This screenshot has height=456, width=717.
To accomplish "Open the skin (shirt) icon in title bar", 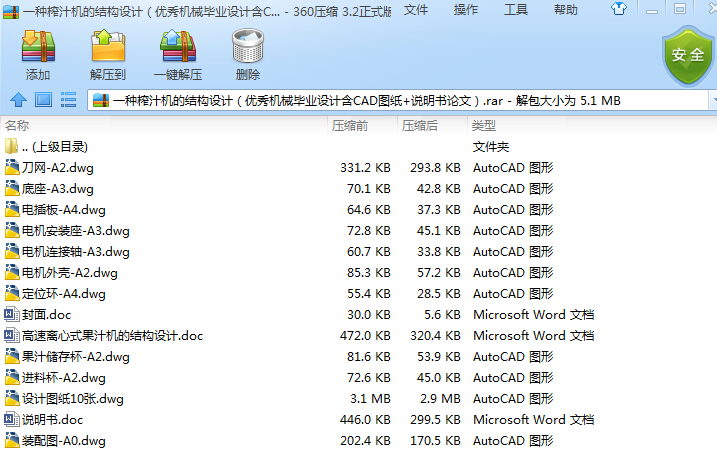I will click(x=619, y=9).
